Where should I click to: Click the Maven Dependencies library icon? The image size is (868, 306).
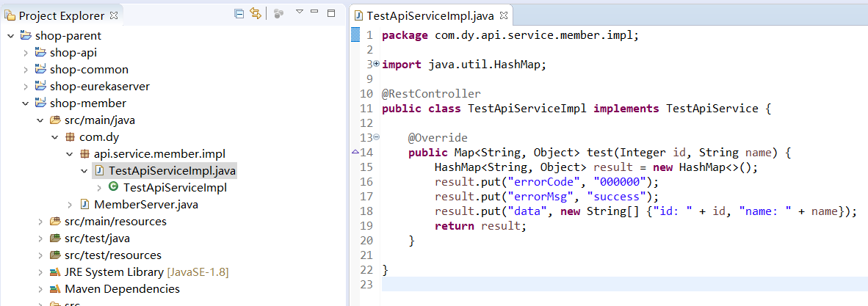(55, 289)
